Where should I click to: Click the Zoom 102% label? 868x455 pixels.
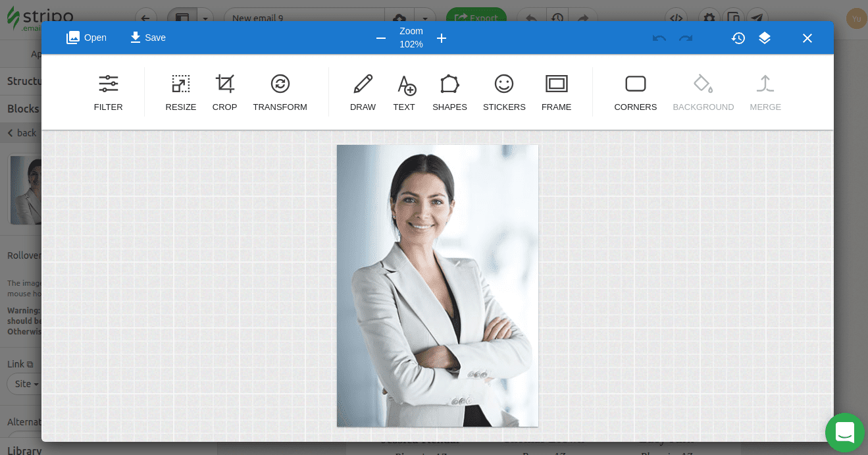411,38
